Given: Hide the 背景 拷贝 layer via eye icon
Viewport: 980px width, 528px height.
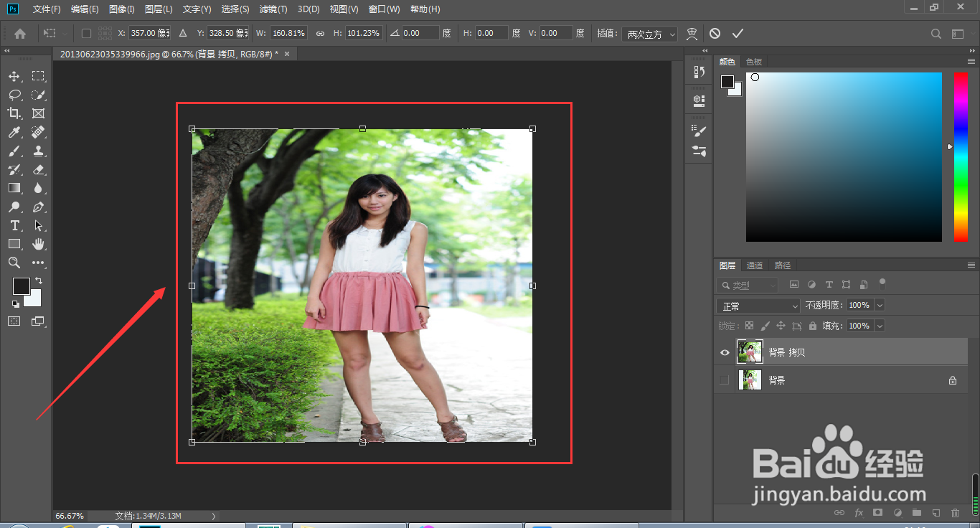Looking at the screenshot, I should [x=725, y=353].
